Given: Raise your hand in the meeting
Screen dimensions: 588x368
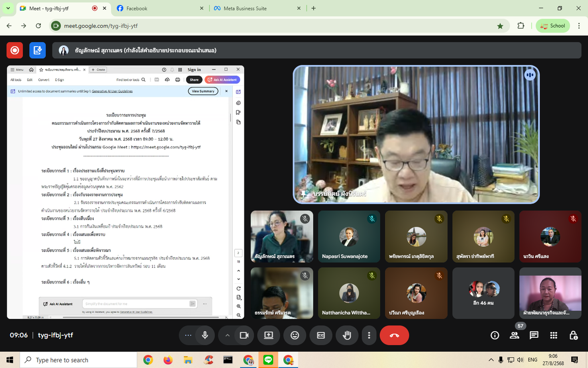Looking at the screenshot, I should tap(347, 335).
